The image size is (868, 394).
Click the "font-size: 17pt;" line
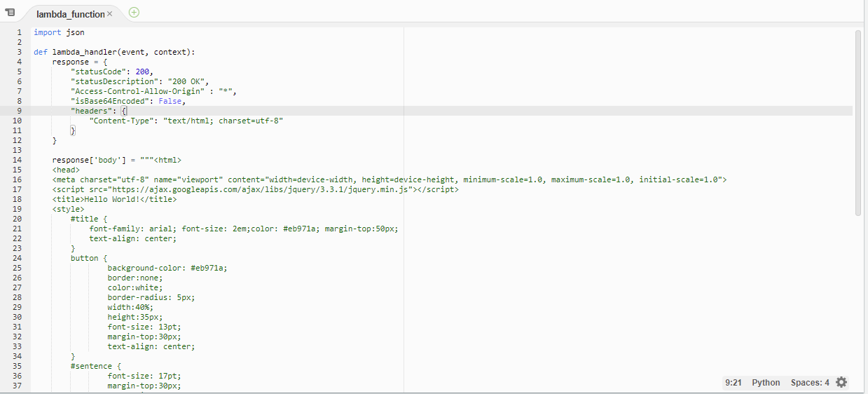(144, 376)
